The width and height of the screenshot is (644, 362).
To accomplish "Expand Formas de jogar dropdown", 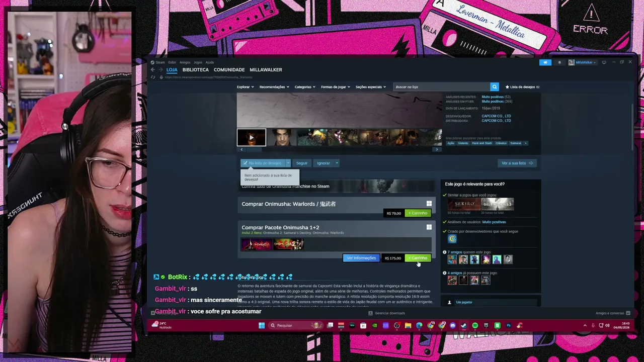I will pos(336,87).
